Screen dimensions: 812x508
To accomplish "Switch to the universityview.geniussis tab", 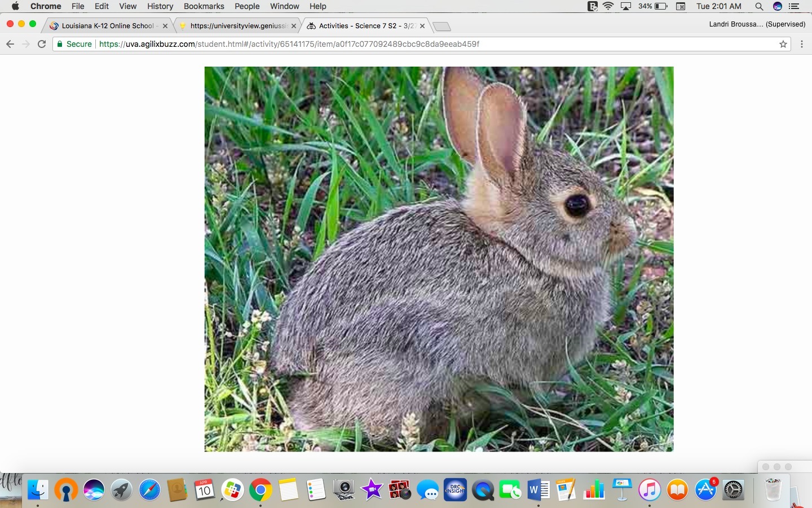I will point(238,26).
